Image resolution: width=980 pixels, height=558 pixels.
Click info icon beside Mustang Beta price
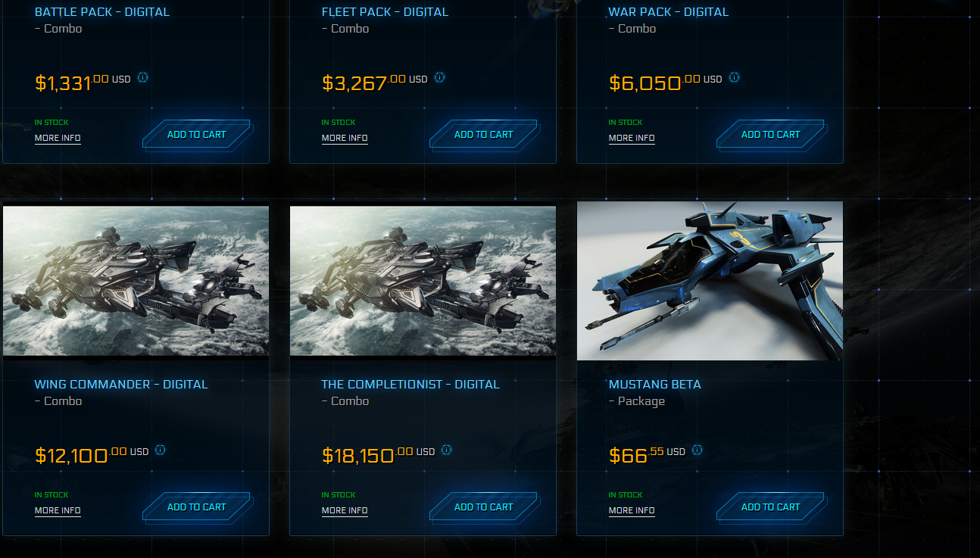698,450
